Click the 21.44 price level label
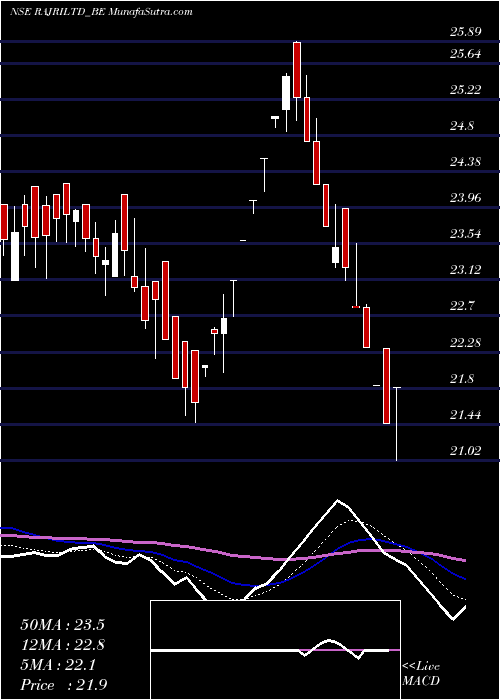Image resolution: width=500 pixels, height=700 pixels. click(465, 415)
